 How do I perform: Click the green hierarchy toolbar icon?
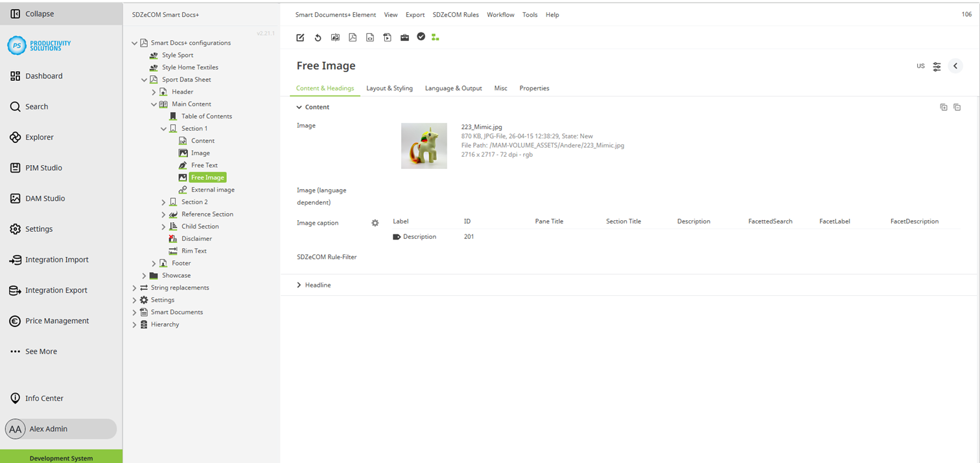pos(435,38)
